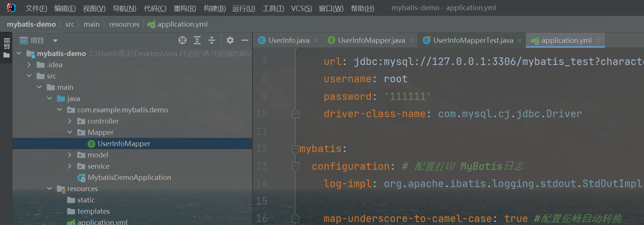Collapse the main folder
This screenshot has height=225, width=644.
39,87
